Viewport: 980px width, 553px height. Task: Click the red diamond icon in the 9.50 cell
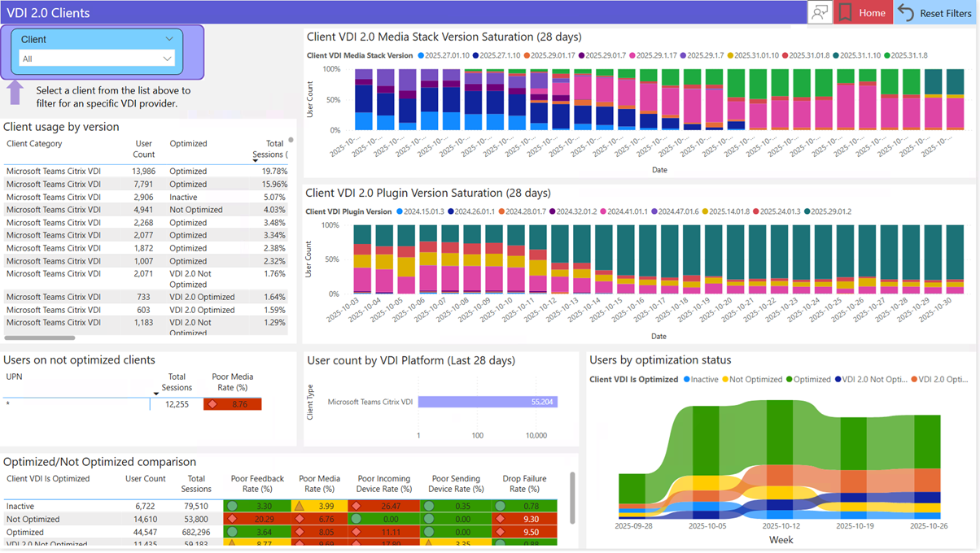tap(500, 532)
